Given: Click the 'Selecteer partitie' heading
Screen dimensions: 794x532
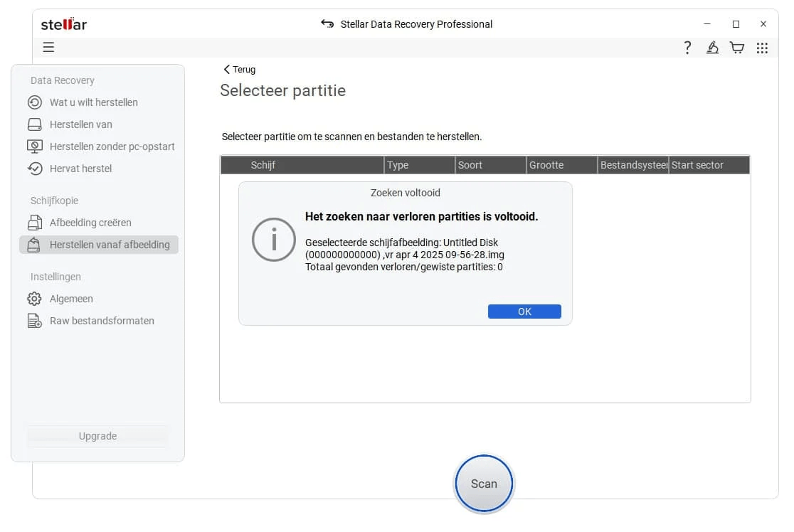Looking at the screenshot, I should [283, 90].
